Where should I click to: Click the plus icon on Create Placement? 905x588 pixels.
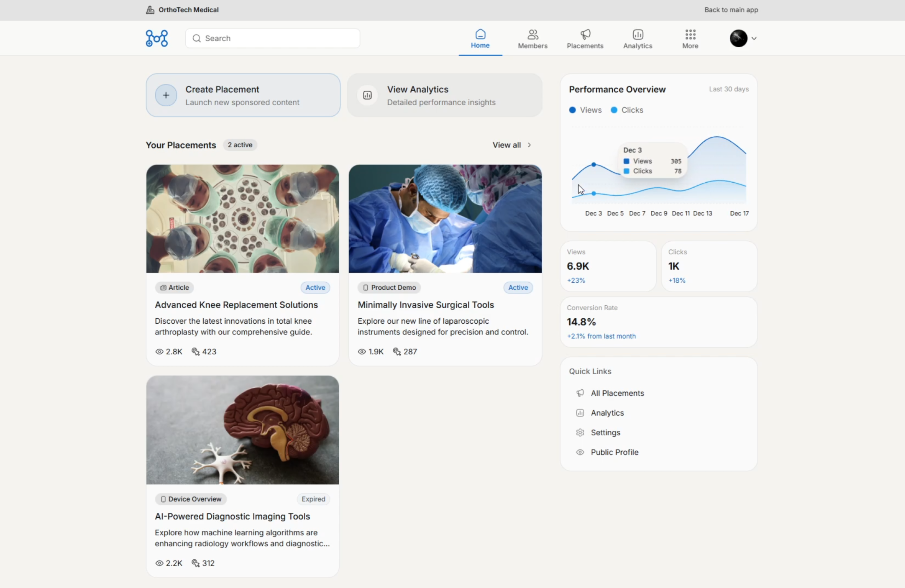(166, 95)
